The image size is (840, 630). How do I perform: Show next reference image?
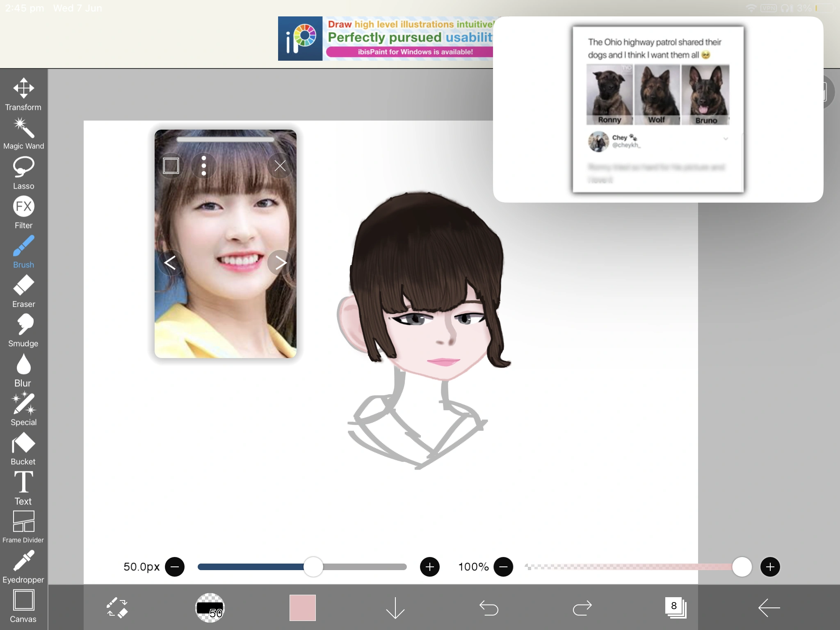(x=280, y=262)
